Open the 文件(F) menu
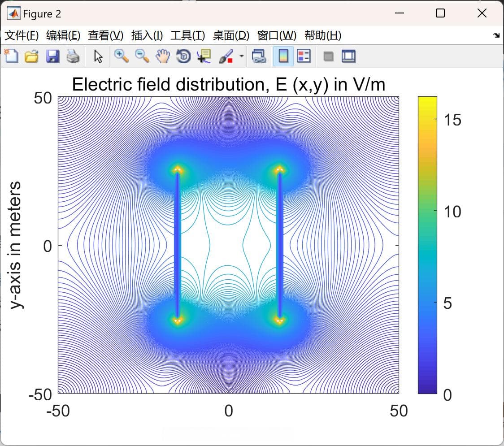Viewport: 504px width, 446px height. point(22,35)
